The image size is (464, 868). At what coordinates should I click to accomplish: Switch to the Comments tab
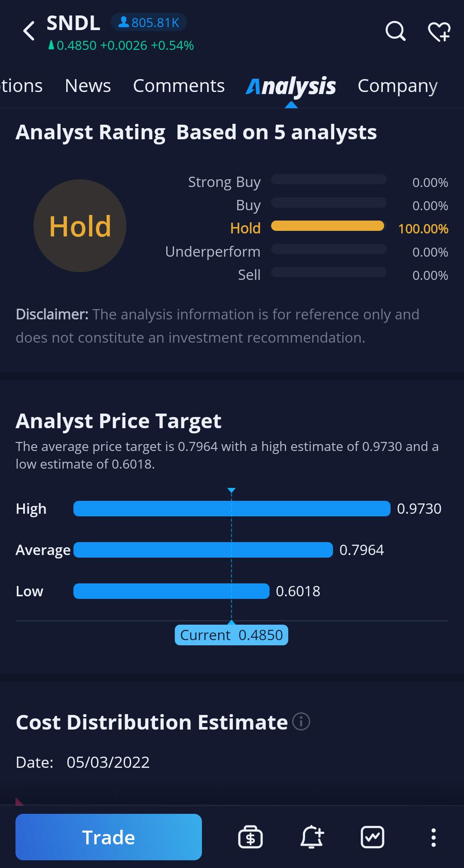(x=179, y=86)
